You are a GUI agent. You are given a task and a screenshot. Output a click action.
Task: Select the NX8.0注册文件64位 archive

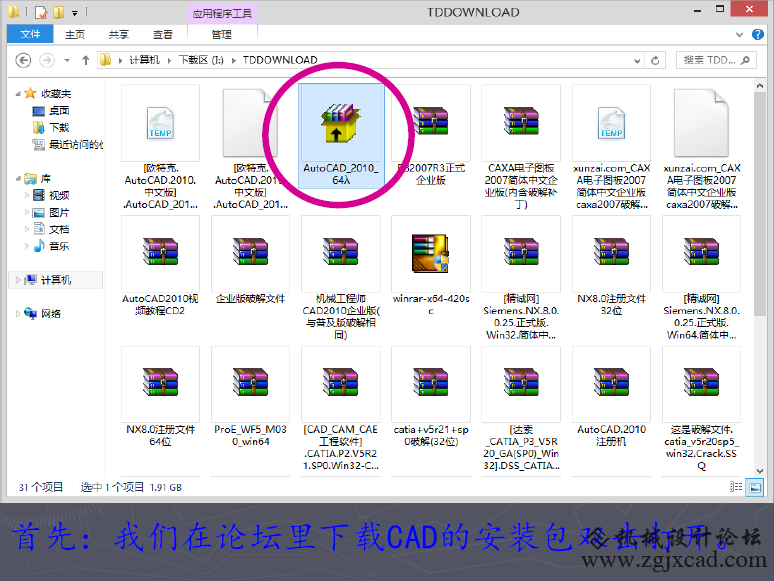point(160,382)
